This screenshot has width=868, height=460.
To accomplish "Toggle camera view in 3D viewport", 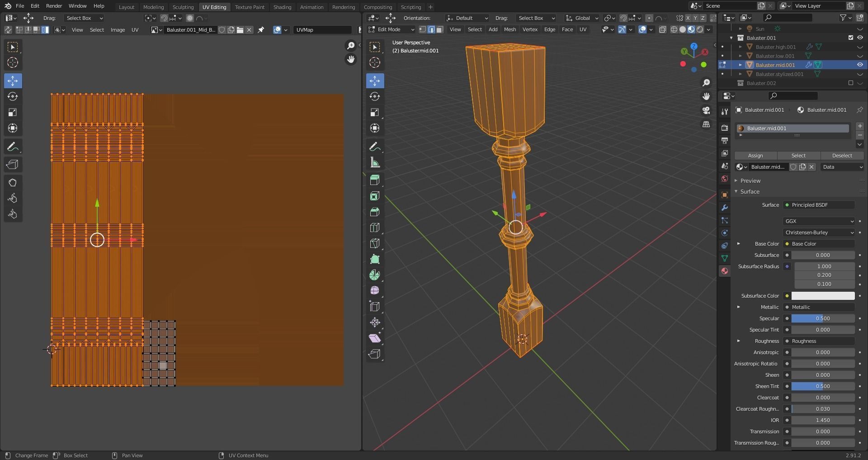I will pos(706,110).
